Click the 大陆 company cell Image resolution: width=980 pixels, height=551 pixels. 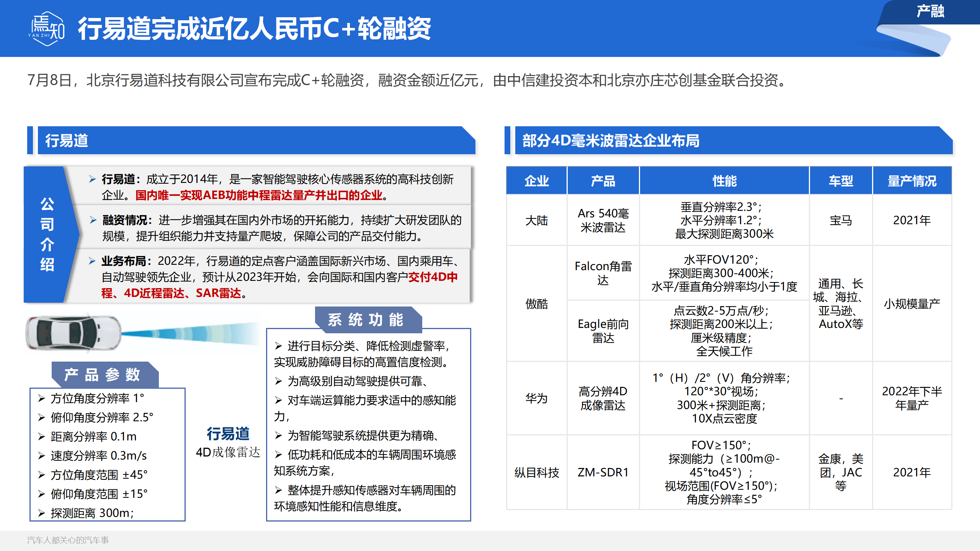(537, 220)
